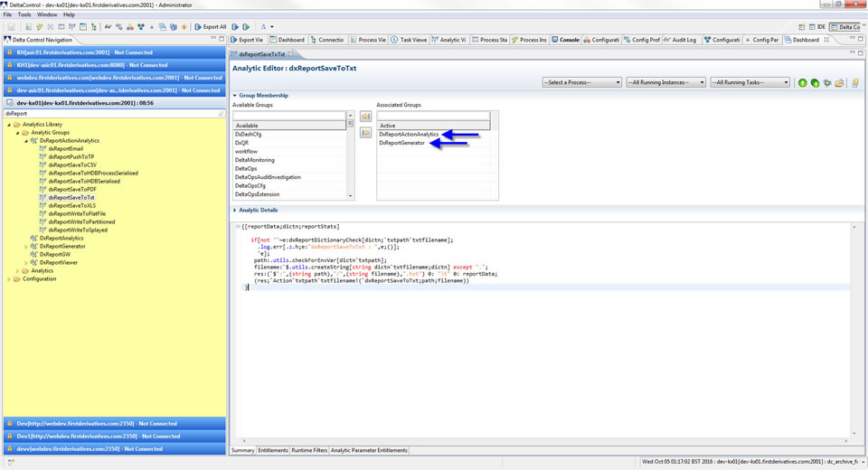Open the Runtime Filters bottom tab
The width and height of the screenshot is (868, 470).
[309, 451]
